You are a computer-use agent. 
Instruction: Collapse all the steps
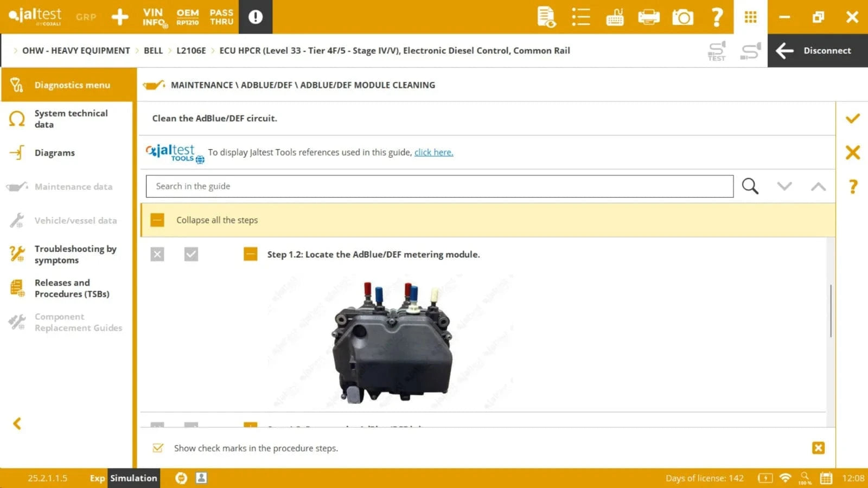pos(488,220)
